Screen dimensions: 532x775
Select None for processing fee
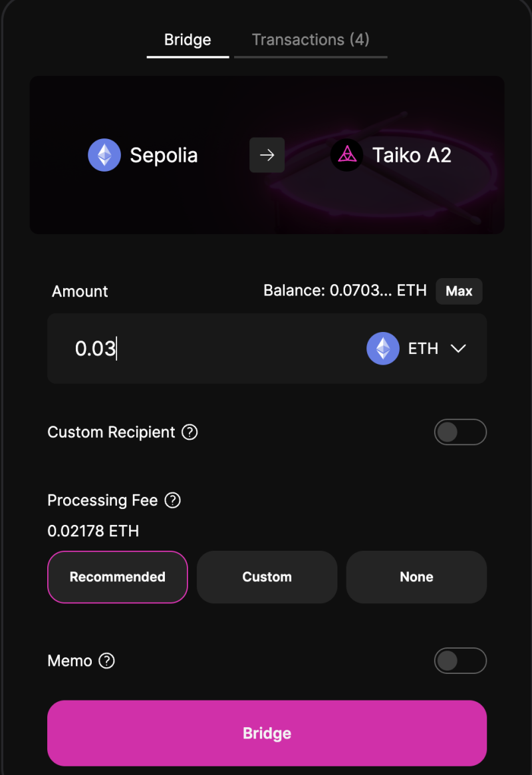coord(416,577)
